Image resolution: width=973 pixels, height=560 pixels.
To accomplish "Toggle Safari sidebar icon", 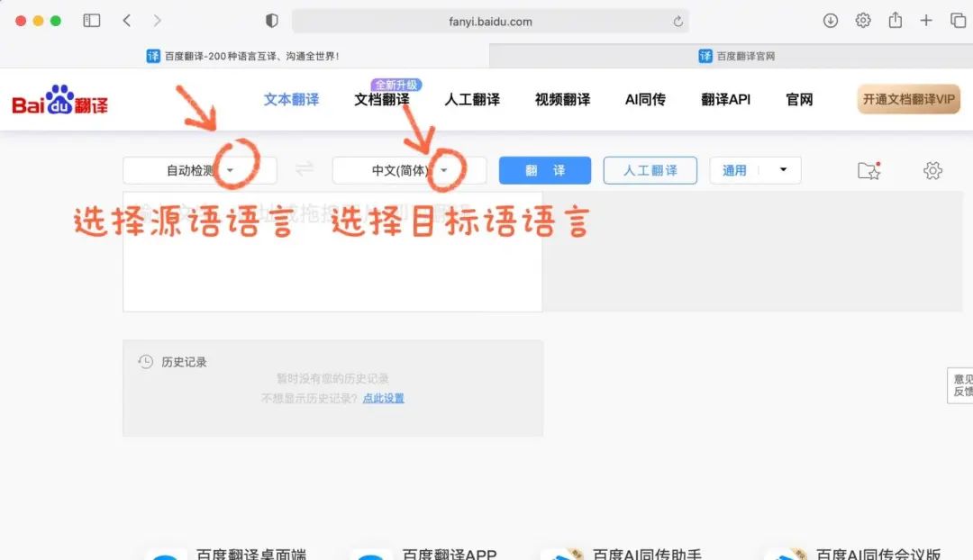I will click(91, 21).
